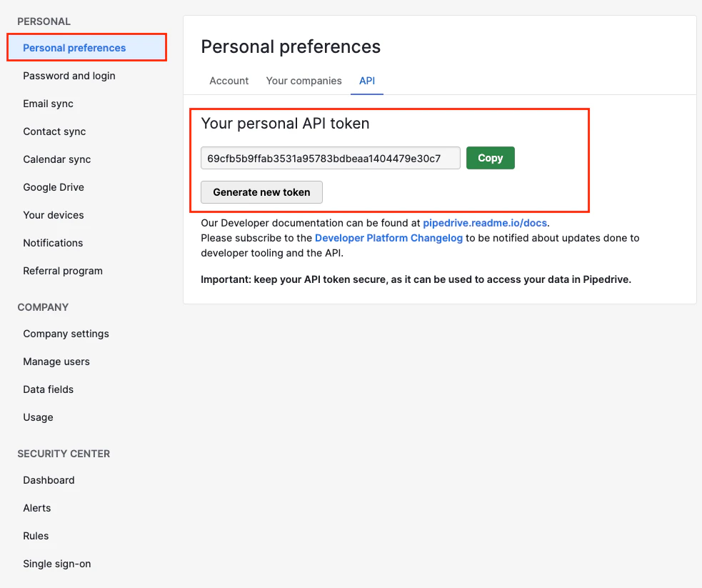Open Company settings
The height and width of the screenshot is (588, 702).
(x=66, y=334)
